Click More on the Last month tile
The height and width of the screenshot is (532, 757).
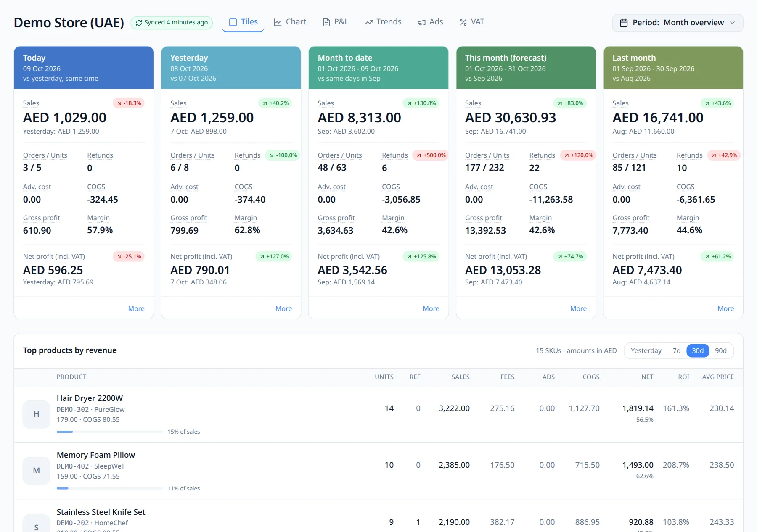tap(725, 308)
